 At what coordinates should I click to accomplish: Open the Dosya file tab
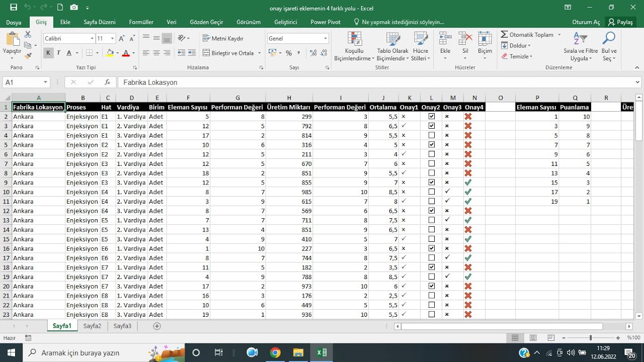[14, 22]
